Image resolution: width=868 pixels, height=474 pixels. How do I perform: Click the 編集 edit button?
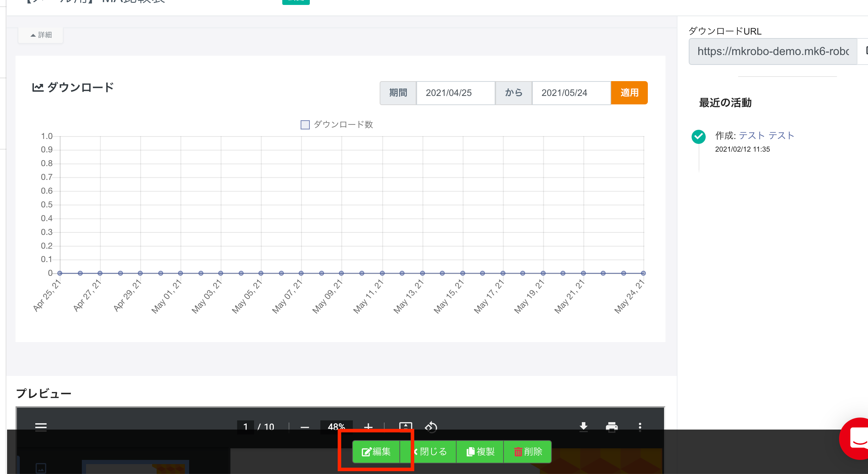point(376,451)
